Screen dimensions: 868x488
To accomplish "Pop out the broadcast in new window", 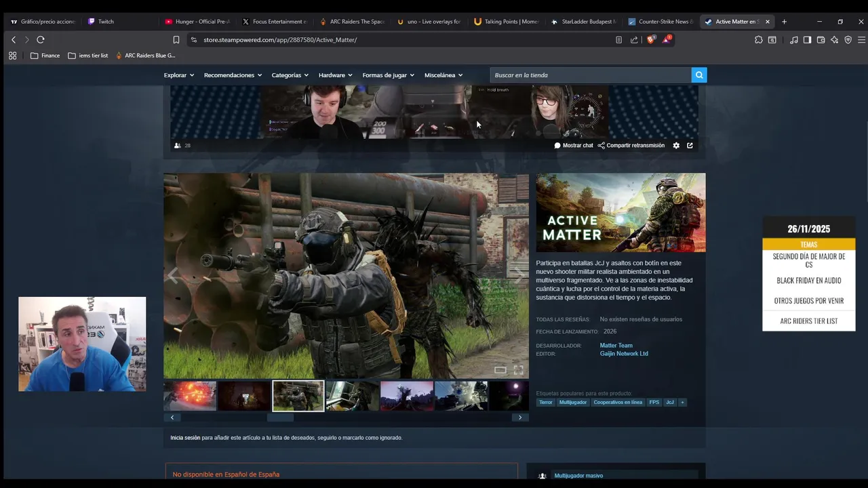I will pos(690,146).
